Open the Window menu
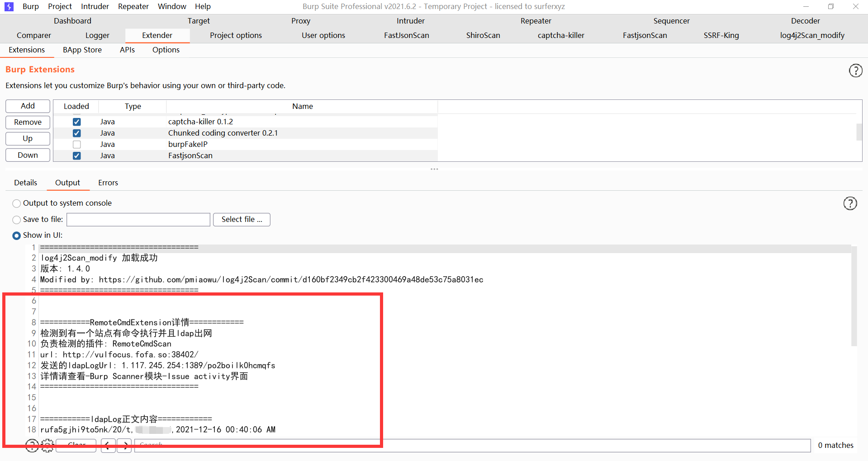Image resolution: width=868 pixels, height=461 pixels. (172, 6)
